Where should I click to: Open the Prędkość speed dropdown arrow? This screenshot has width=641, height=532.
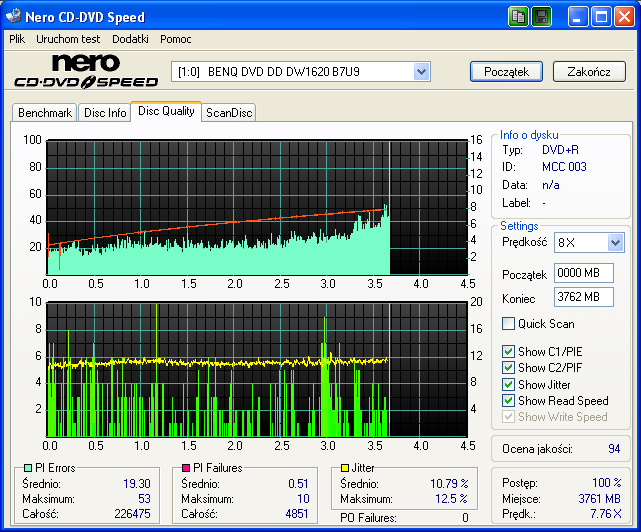pos(615,242)
